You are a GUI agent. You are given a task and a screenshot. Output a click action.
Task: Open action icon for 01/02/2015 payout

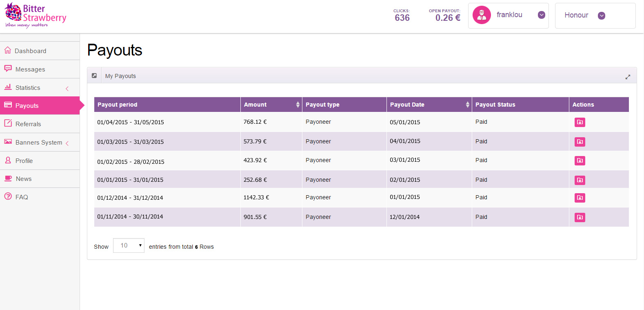coord(580,161)
